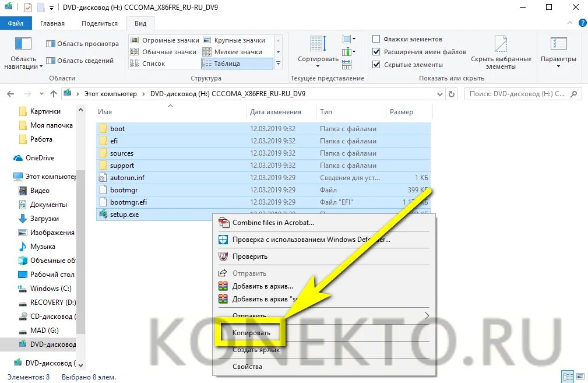Sort by the Тип column header
The height and width of the screenshot is (383, 588).
pyautogui.click(x=351, y=112)
